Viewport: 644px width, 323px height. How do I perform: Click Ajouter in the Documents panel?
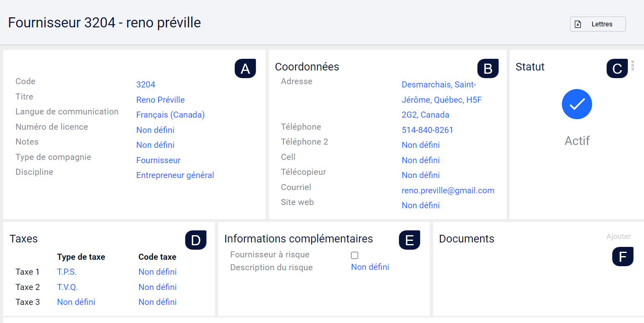point(618,236)
